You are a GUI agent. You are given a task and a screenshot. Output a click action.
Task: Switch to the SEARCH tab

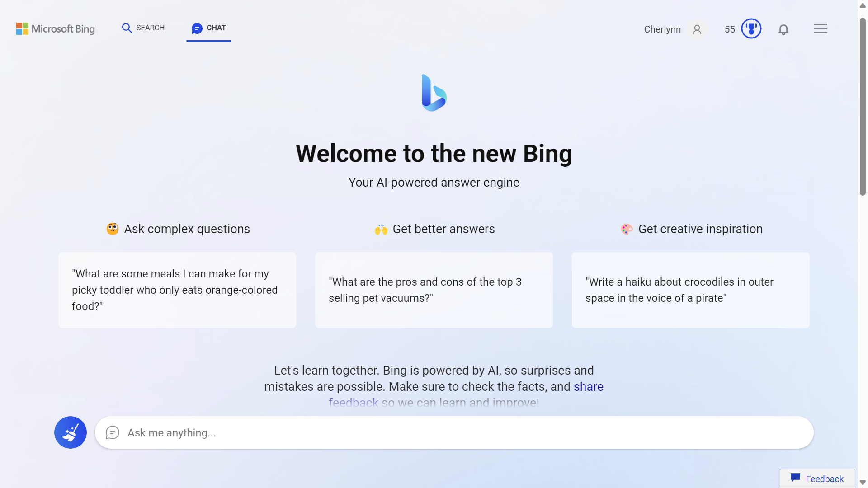point(143,28)
